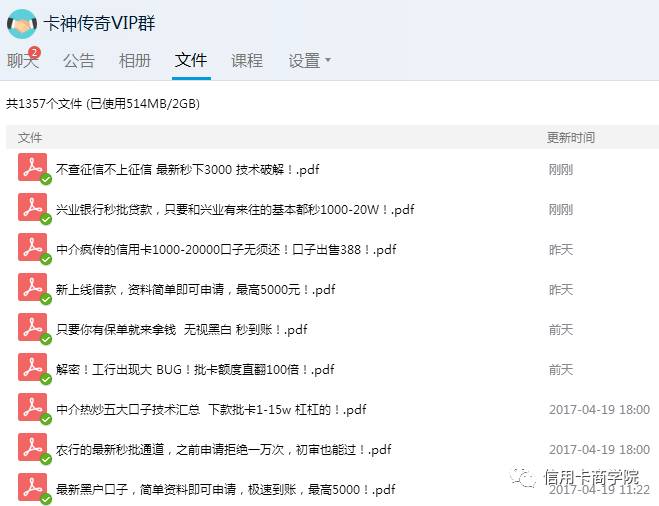
Task: Click the handshake group avatar icon
Action: (x=21, y=22)
